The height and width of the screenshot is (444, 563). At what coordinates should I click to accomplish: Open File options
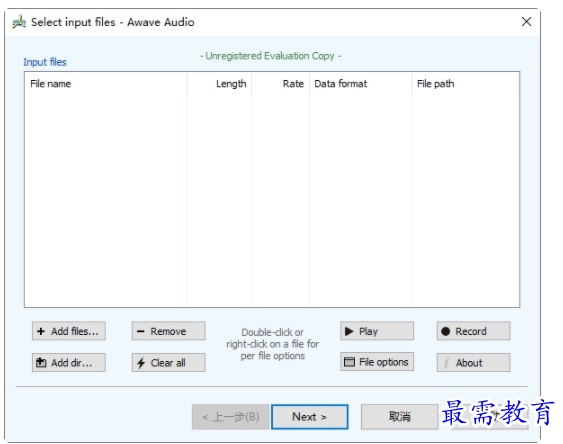tap(377, 362)
